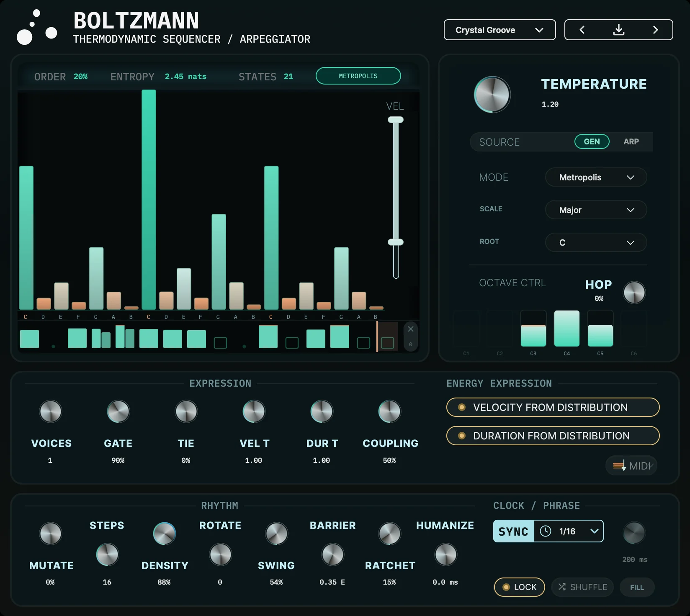Toggle Duration From Distribution

[553, 436]
